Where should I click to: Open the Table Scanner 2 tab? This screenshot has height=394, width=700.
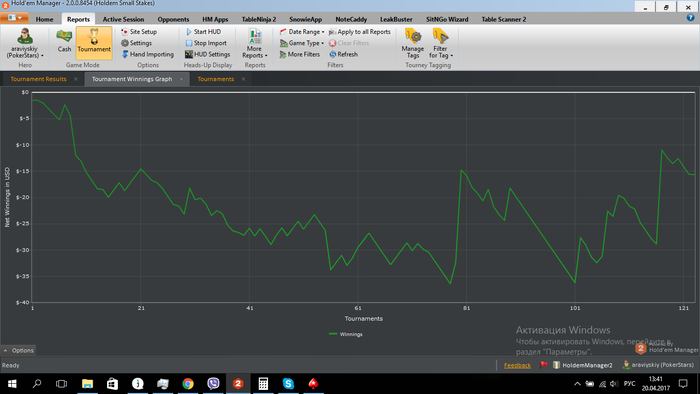pos(504,19)
